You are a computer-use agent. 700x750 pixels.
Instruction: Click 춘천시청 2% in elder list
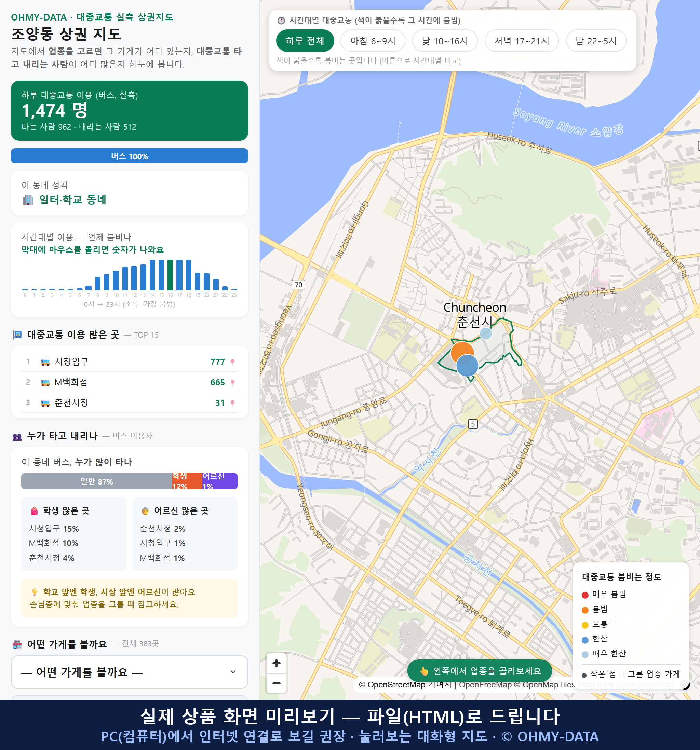[163, 529]
